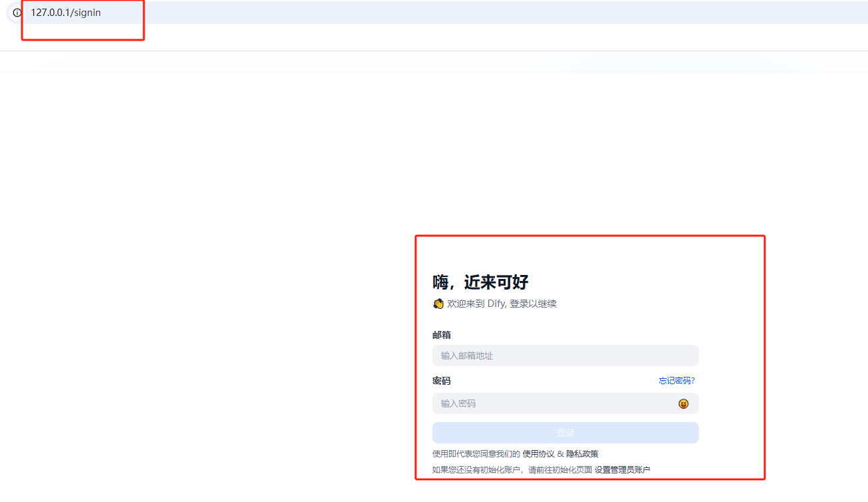Click the heading 嗨，近来可好
The width and height of the screenshot is (868, 502).
point(480,282)
